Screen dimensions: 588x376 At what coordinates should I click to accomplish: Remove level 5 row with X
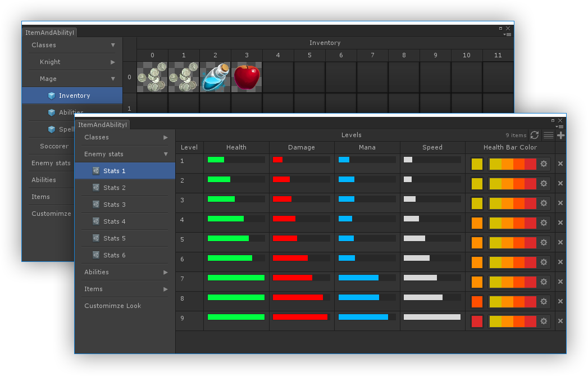[x=560, y=242]
